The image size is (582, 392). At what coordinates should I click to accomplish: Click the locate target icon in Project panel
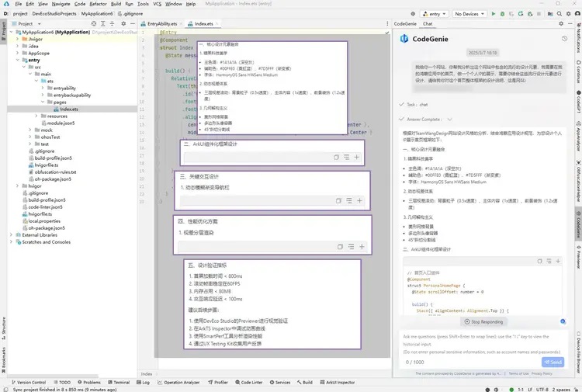[x=92, y=24]
